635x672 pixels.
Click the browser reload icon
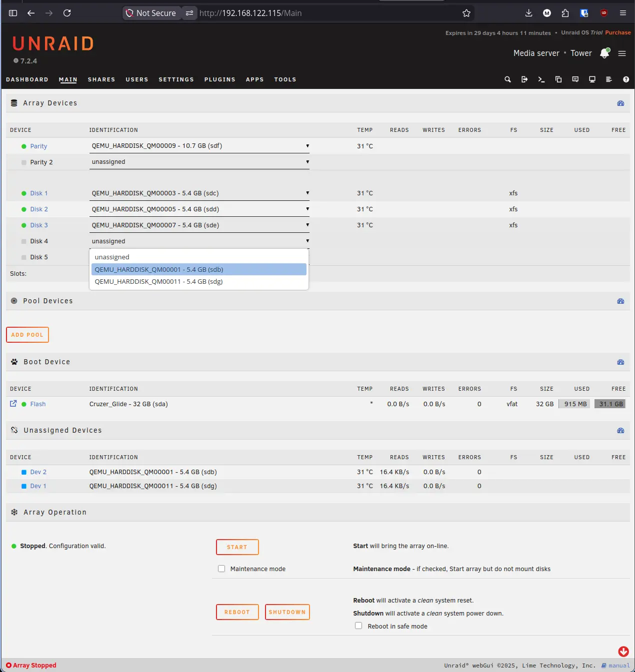coord(67,13)
